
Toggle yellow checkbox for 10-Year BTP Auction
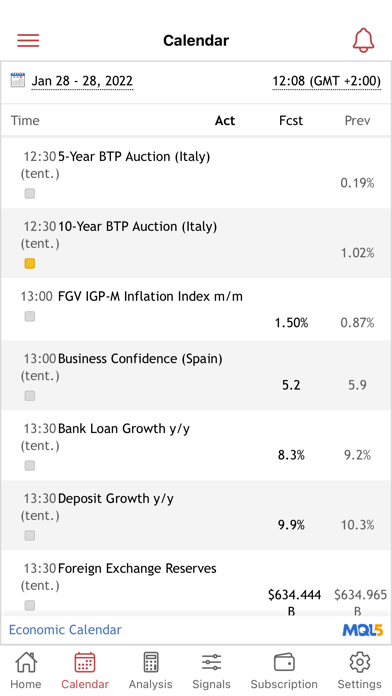click(x=30, y=264)
